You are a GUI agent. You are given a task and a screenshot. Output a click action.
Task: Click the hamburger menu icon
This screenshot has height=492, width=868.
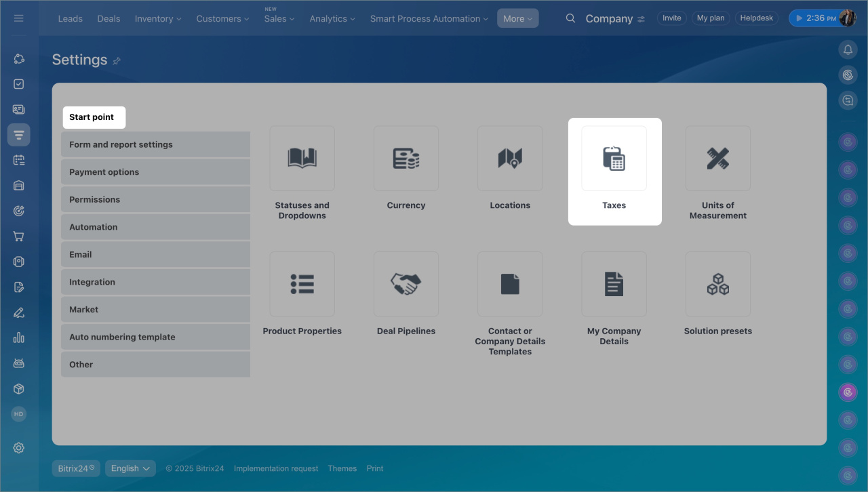(x=19, y=18)
